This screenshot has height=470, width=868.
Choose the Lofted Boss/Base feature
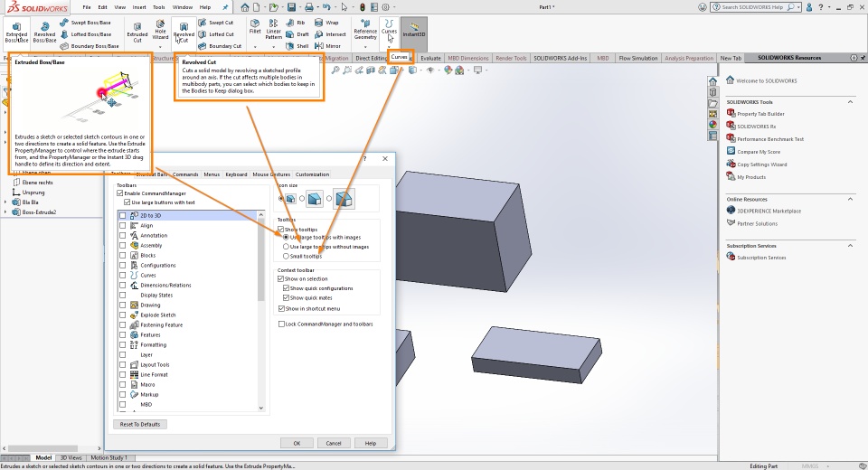[85, 34]
